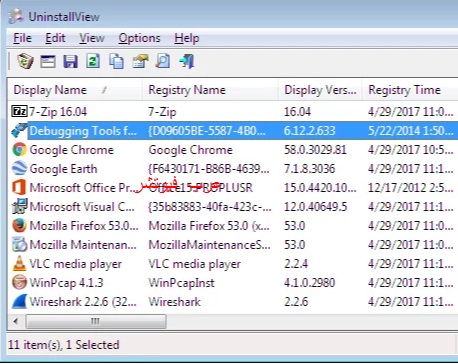Click the VLC media player cone icon

point(19,263)
